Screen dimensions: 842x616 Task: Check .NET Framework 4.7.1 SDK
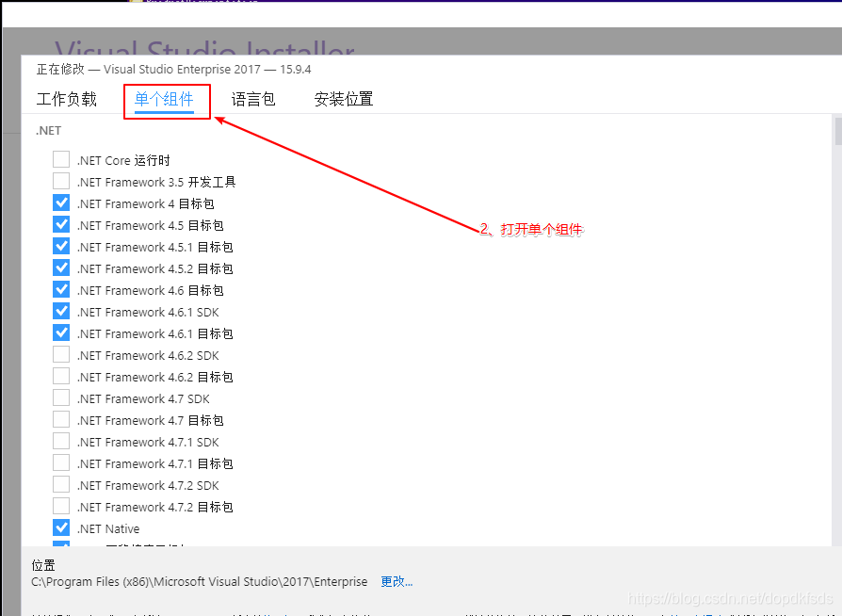tap(61, 441)
